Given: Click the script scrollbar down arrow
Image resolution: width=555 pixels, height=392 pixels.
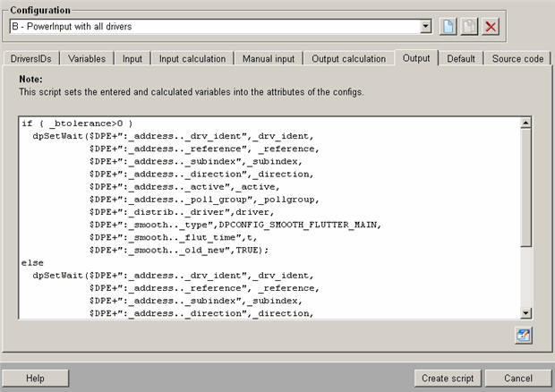Looking at the screenshot, I should point(526,312).
